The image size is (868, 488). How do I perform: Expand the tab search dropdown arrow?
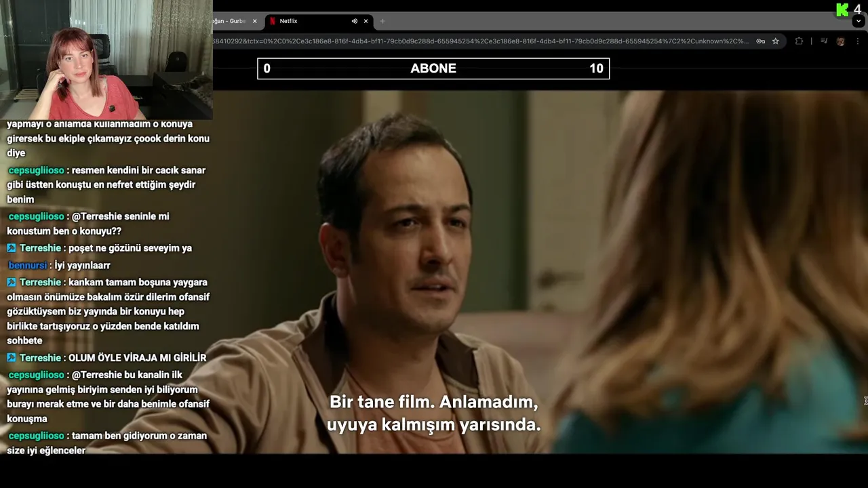(859, 21)
